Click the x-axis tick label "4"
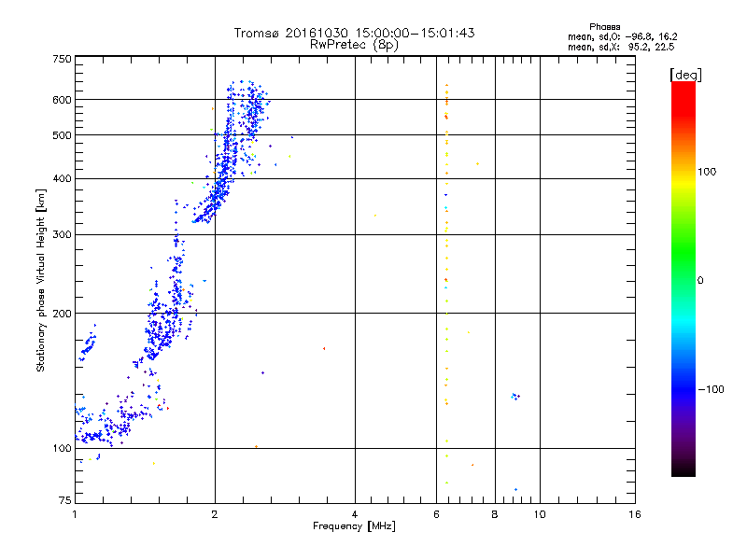 [x=355, y=514]
